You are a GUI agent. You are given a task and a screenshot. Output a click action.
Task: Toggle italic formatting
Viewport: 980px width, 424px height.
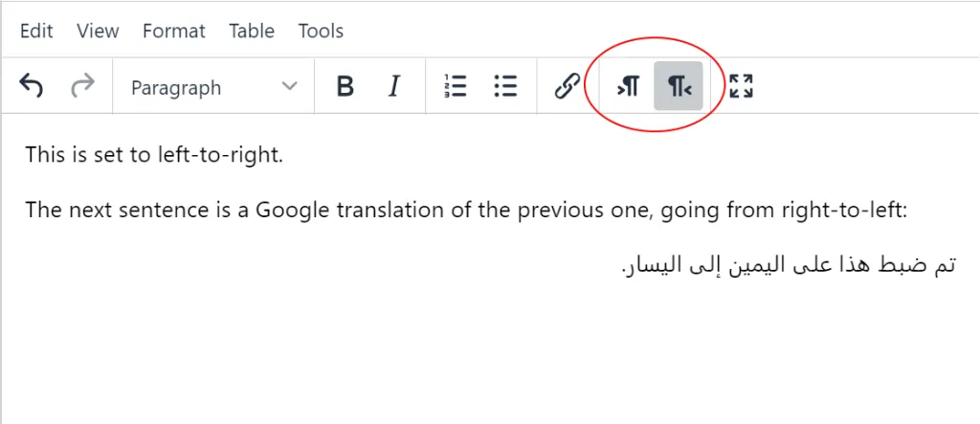[x=393, y=87]
